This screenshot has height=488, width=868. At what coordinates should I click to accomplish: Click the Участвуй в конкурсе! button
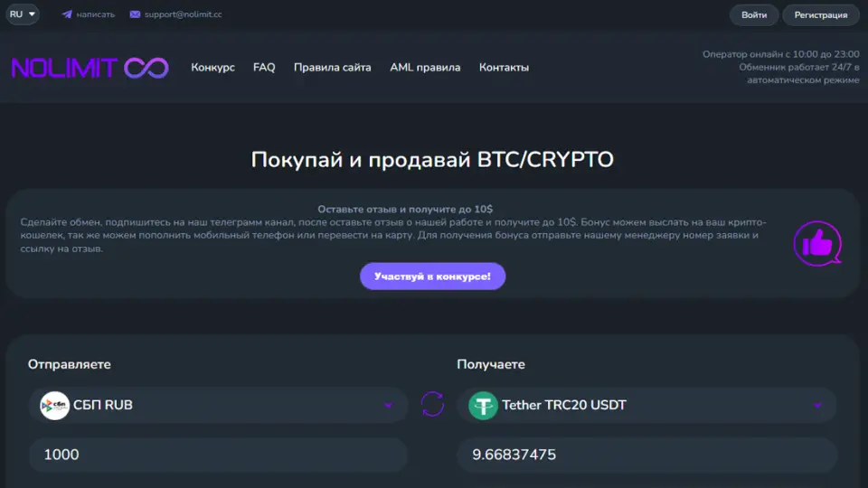point(432,277)
